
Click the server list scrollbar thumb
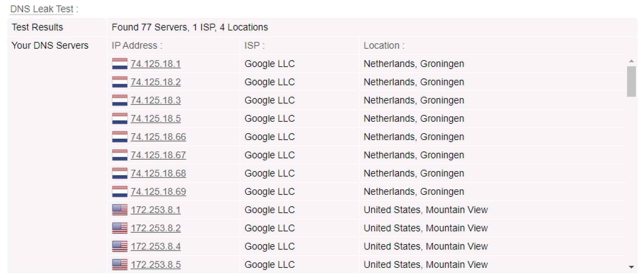(x=631, y=82)
